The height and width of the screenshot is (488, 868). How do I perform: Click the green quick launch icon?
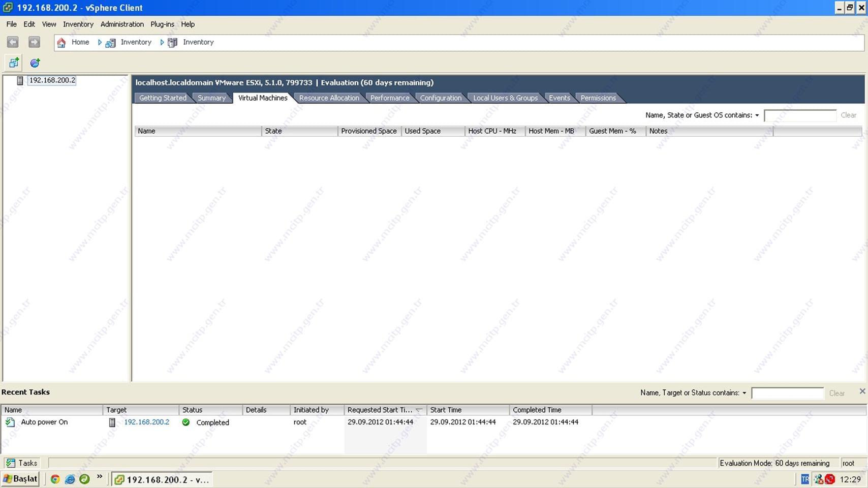[x=84, y=479]
